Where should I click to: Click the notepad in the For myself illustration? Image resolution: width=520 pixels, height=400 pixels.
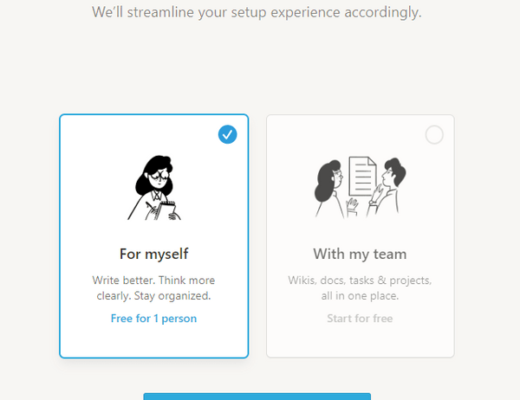[x=164, y=211]
